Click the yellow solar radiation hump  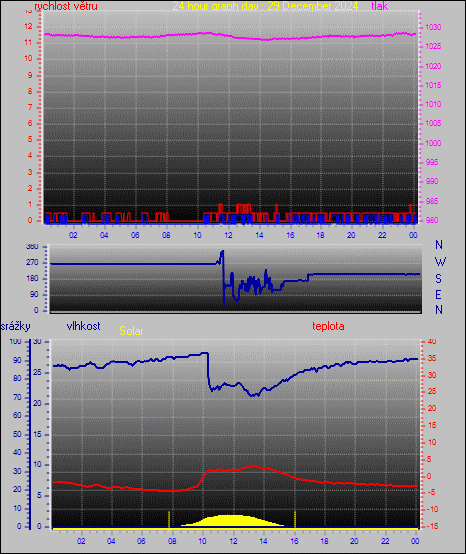point(231,521)
